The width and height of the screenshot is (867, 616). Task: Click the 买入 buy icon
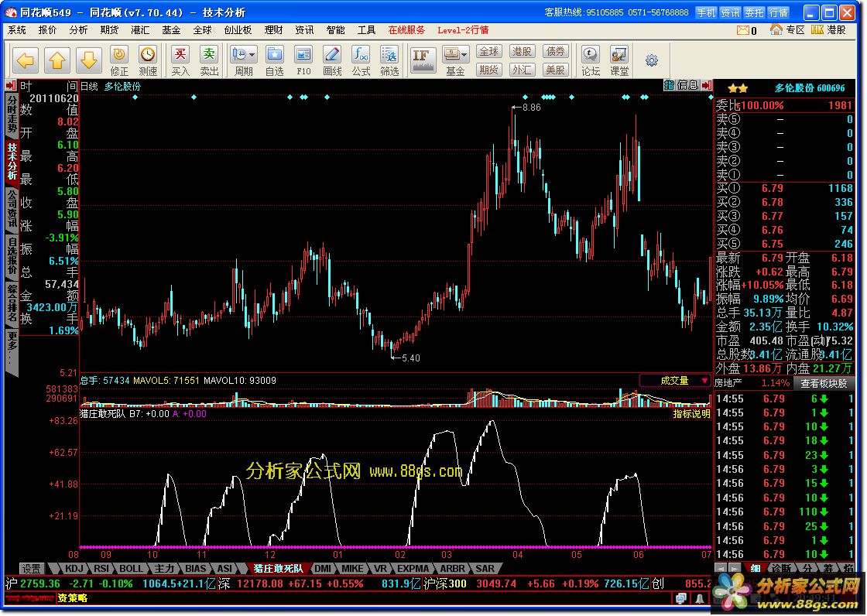pyautogui.click(x=180, y=61)
